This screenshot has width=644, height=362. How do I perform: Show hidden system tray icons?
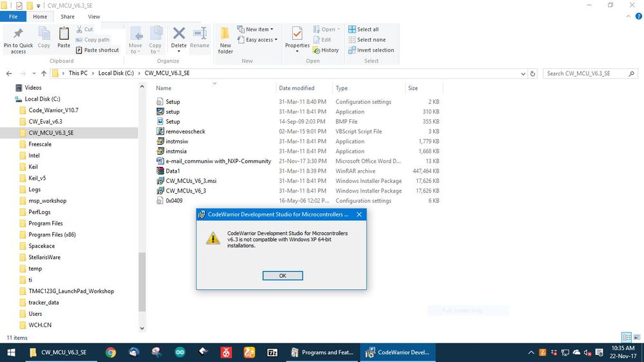click(531, 352)
